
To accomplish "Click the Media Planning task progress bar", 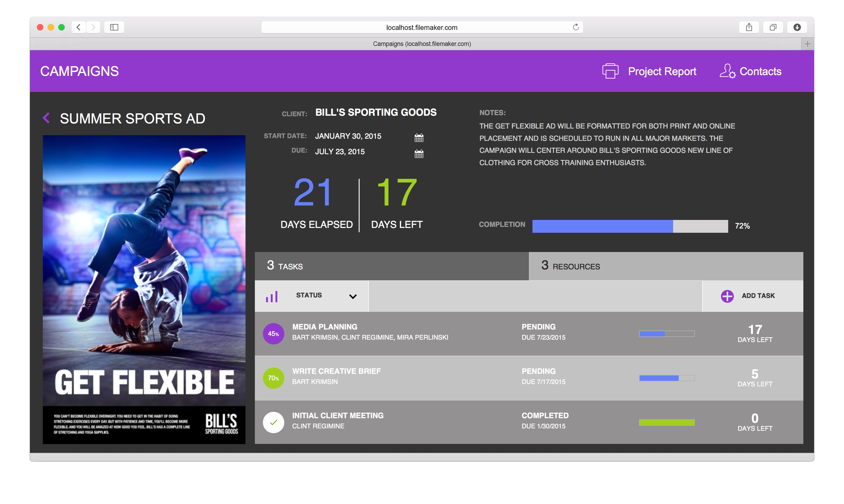I will (x=667, y=334).
